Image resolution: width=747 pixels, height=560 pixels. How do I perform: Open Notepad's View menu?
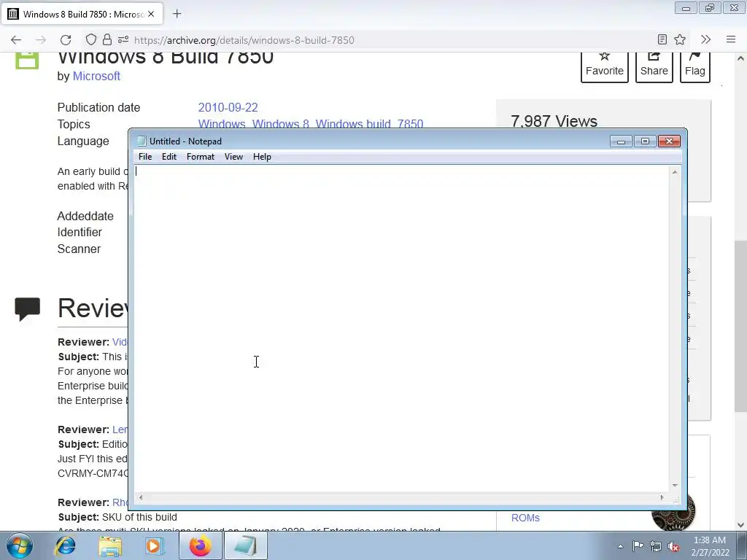tap(233, 157)
